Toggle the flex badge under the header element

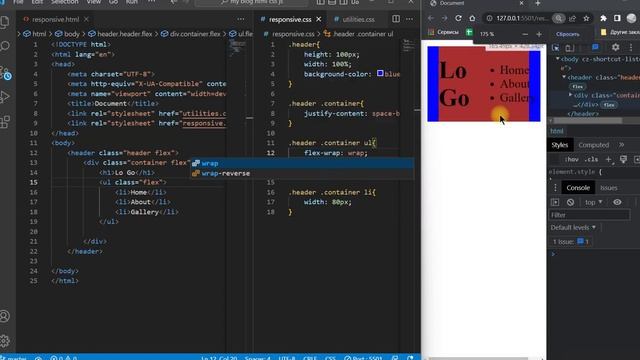tap(577, 87)
